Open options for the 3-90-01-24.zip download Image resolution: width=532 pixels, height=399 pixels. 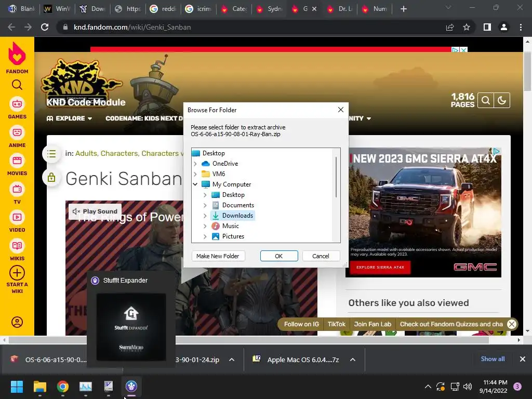point(232,360)
